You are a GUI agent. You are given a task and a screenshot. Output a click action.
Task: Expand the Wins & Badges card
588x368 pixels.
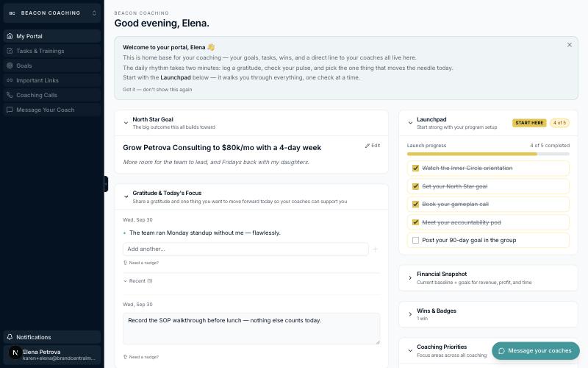pos(410,314)
